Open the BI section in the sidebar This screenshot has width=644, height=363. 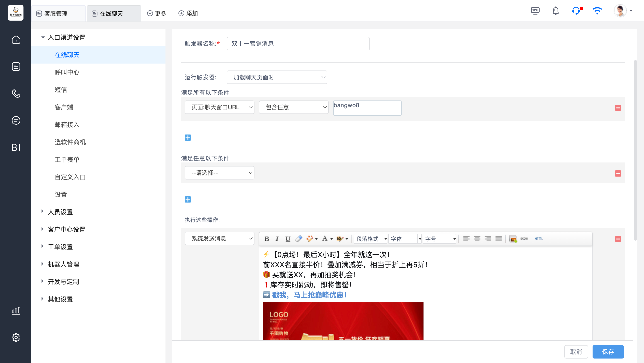click(16, 147)
